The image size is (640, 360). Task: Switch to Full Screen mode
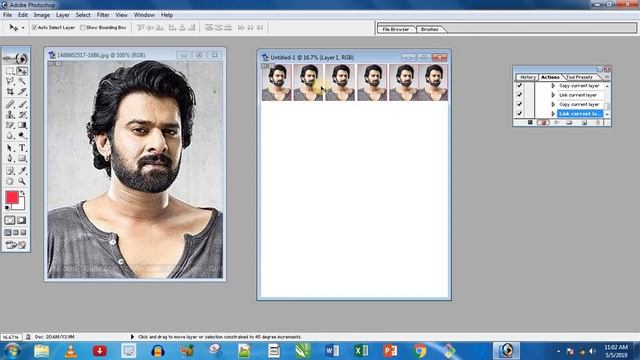(23, 233)
